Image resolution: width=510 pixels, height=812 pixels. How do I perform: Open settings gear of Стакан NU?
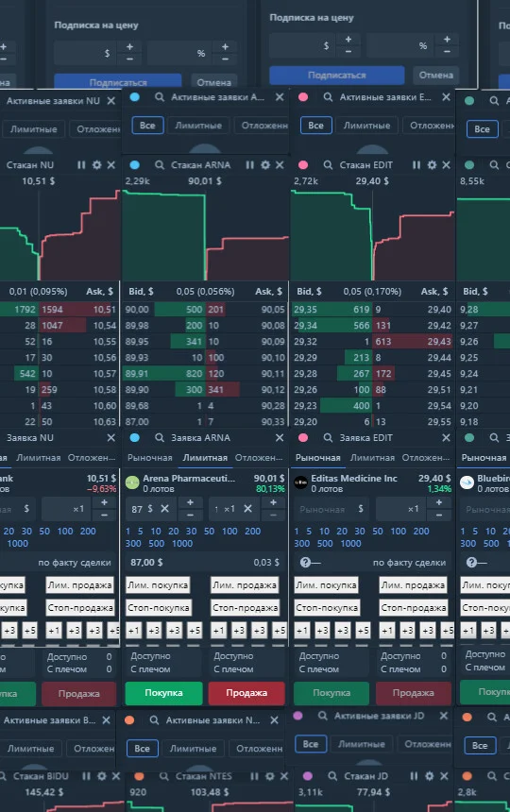click(x=97, y=164)
